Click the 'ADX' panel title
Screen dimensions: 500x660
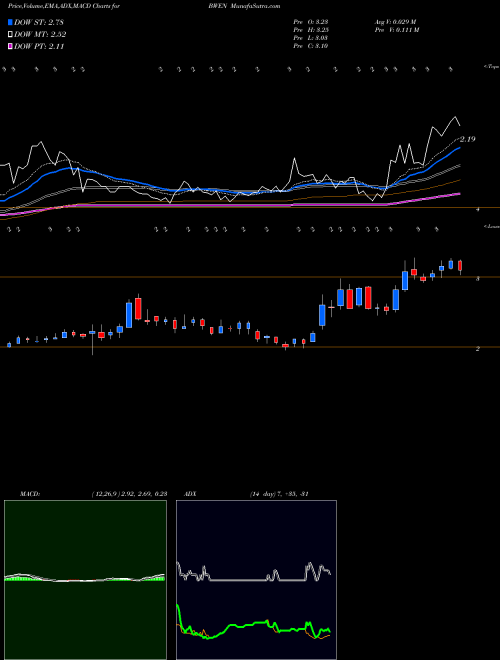pyautogui.click(x=190, y=494)
